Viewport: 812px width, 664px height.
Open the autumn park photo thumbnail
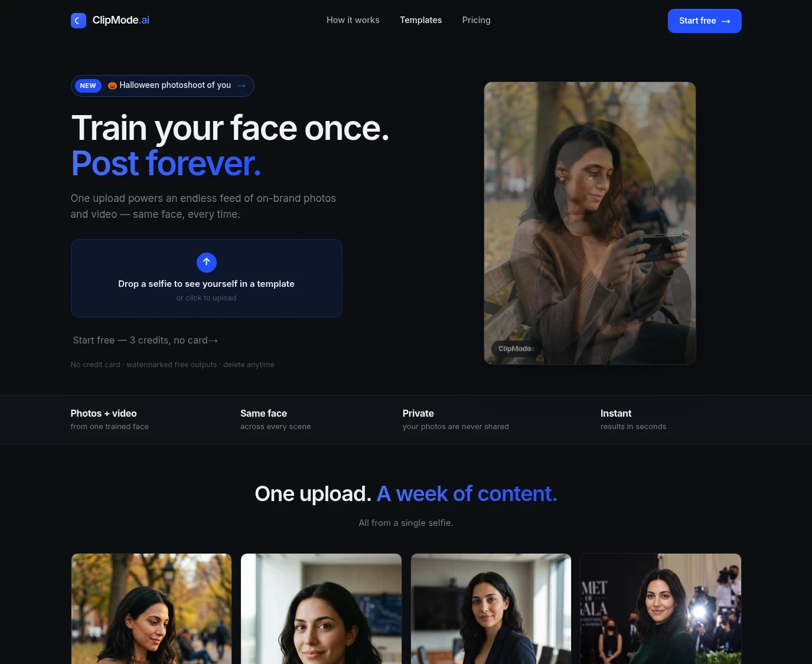point(151,609)
